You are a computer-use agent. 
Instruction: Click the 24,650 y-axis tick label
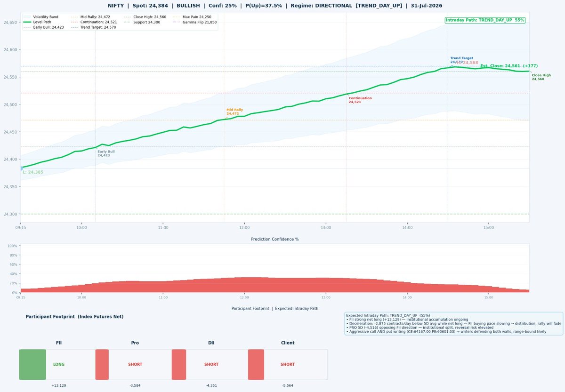[x=10, y=22]
